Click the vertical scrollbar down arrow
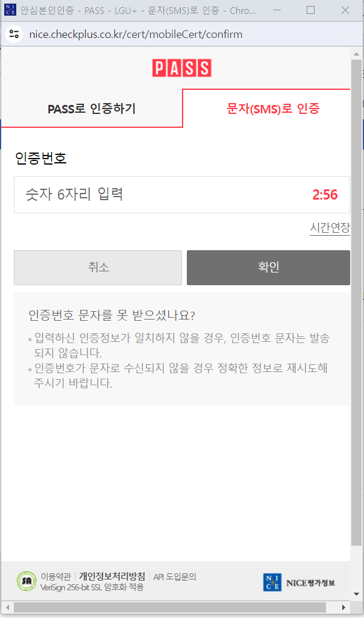This screenshot has height=618, width=364. tap(356, 594)
